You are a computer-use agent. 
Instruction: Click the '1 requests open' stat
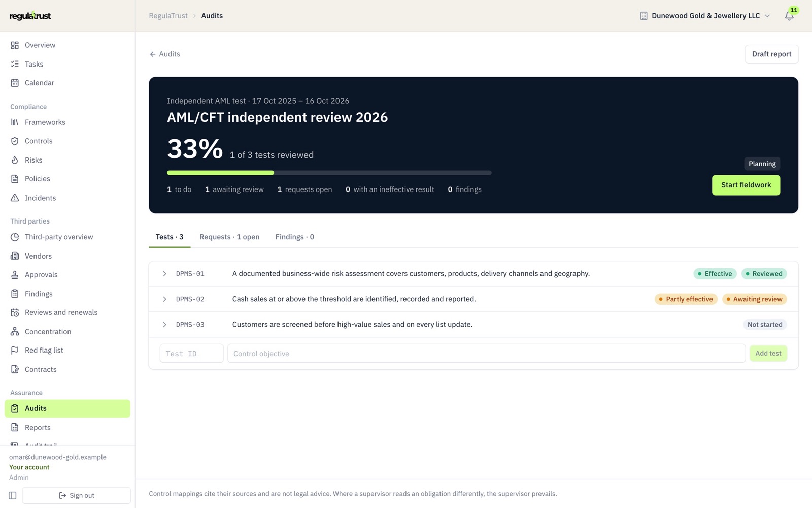[x=304, y=189]
